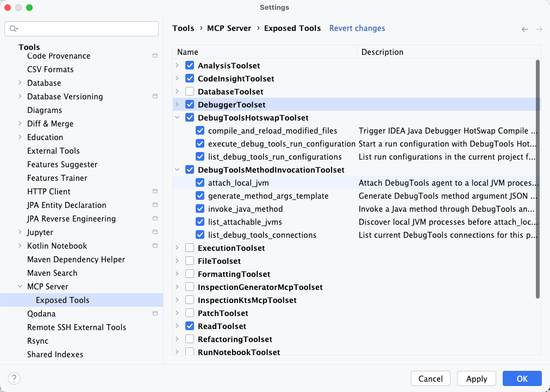Click project-level icon next to JPA Entity Declaration

[155, 205]
